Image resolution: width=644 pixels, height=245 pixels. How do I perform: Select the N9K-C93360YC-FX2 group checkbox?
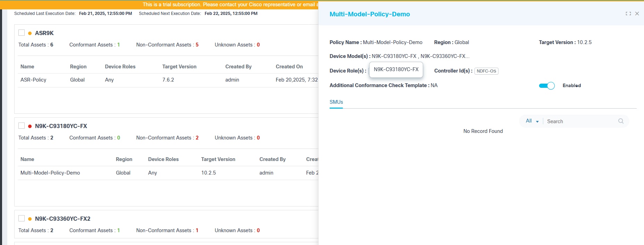[x=22, y=219]
